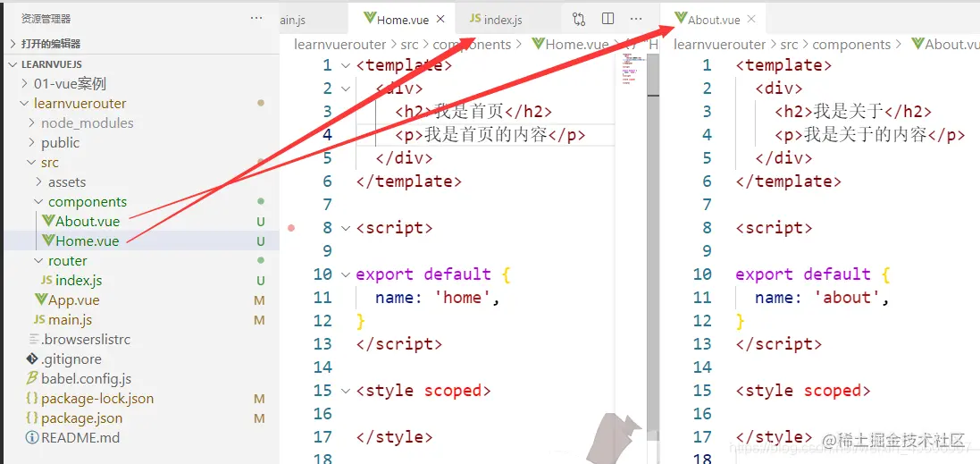This screenshot has height=464, width=980.
Task: Switch to the Home.vue editor tab
Action: coord(403,20)
